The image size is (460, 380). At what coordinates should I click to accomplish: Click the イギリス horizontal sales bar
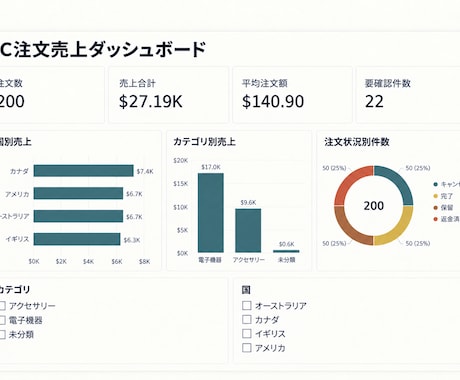[x=77, y=239]
